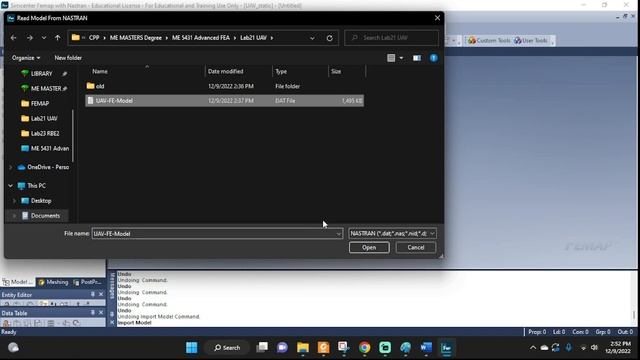Image resolution: width=640 pixels, height=360 pixels.
Task: Open FEMAP folder in sidebar
Action: coord(40,104)
